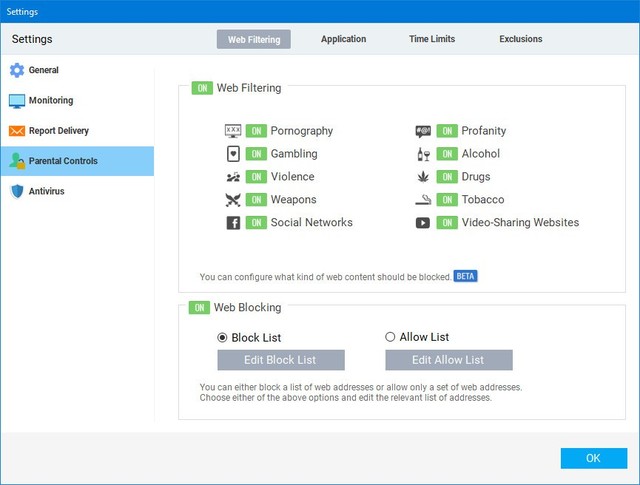Choose the Block List radio option
Viewport: 640px width, 485px height.
point(223,337)
